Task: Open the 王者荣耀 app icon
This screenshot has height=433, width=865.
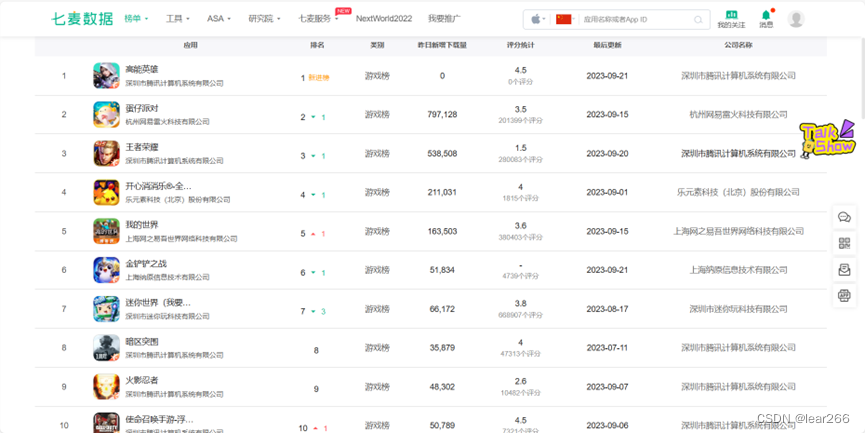Action: tap(106, 153)
